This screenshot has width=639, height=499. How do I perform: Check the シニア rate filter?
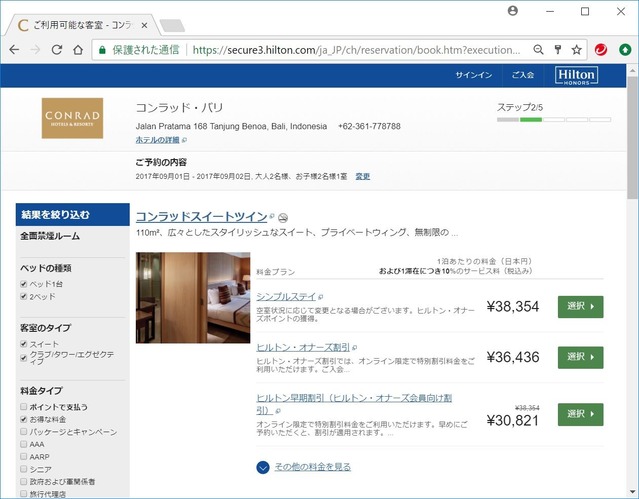24,469
